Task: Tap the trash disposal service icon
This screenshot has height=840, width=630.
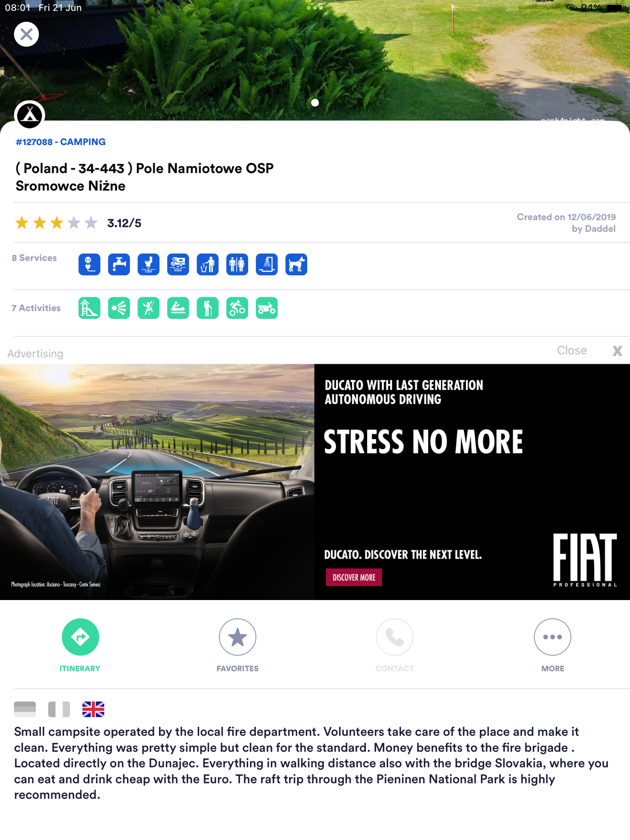Action: (x=208, y=265)
